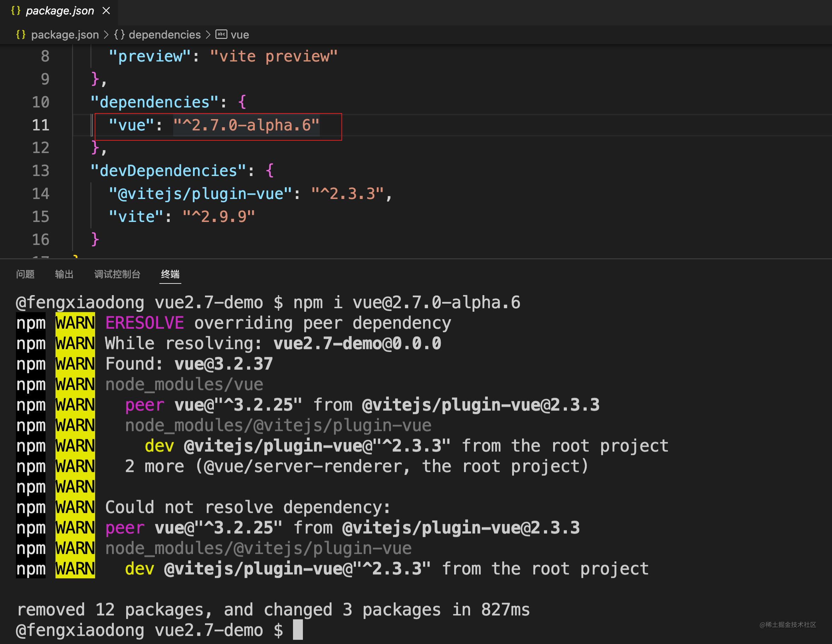Close the package.json editor tab
The height and width of the screenshot is (644, 832).
[x=106, y=11]
